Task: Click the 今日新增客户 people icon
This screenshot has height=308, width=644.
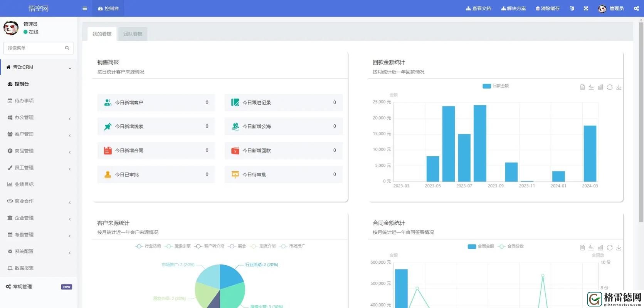Action: click(108, 102)
